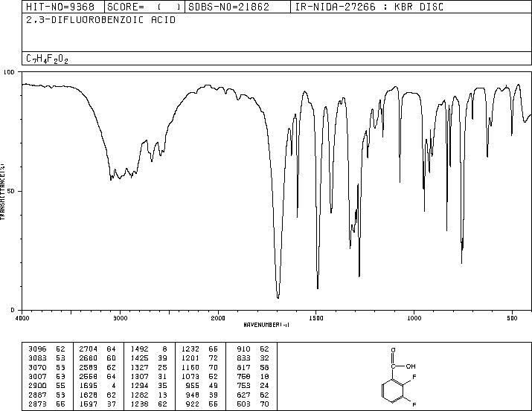The image size is (532, 411).
Task: Click the 500 wavenumber axis label
Action: tap(512, 318)
